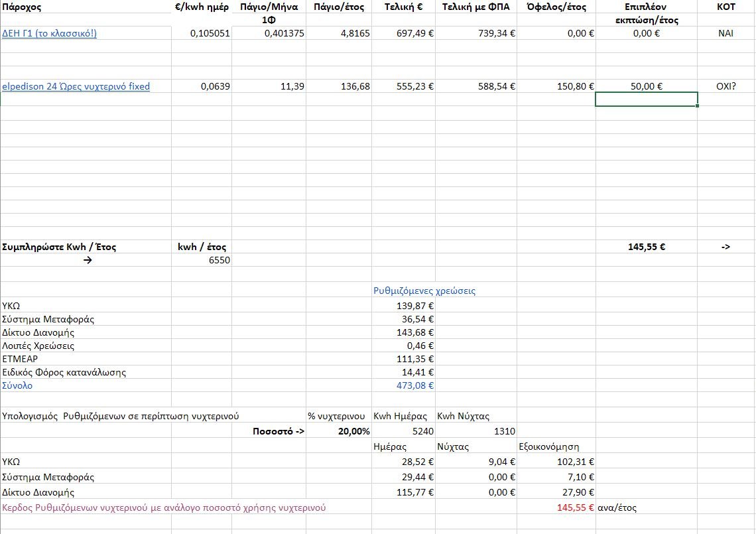Click the ΟΧΙ? cell in elpedison row
Screen dimensions: 756x534
pos(726,86)
